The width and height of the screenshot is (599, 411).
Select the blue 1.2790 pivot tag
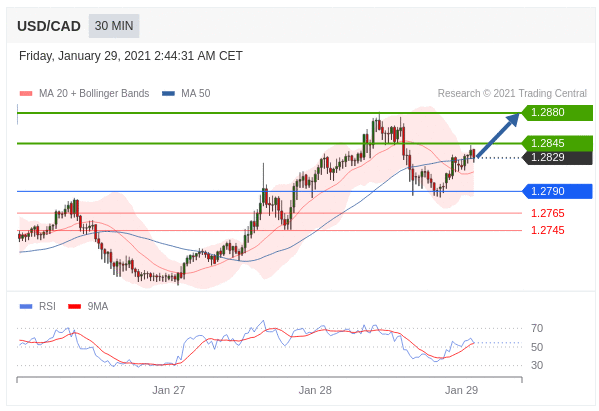tap(557, 191)
